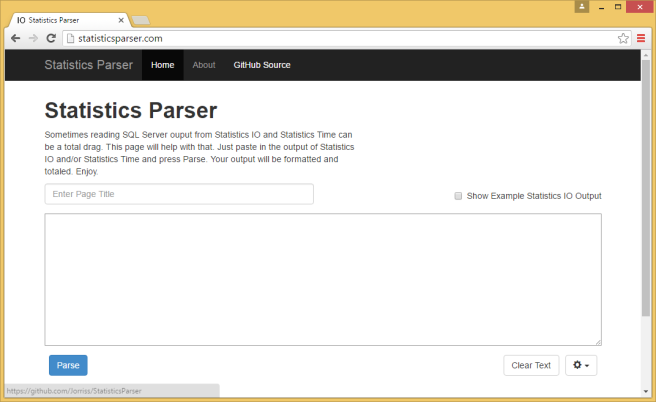Click the Statistics Parser navbar brand
Image resolution: width=656 pixels, height=402 pixels.
click(89, 65)
